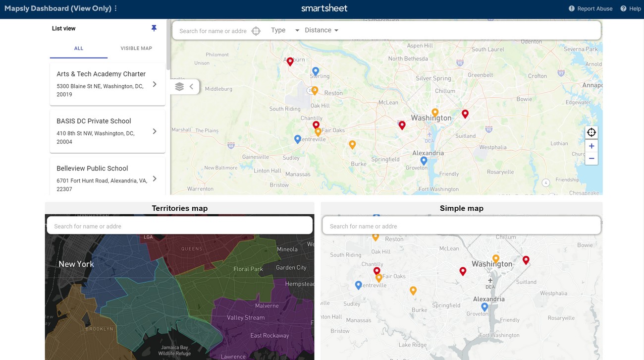Image resolution: width=644 pixels, height=360 pixels.
Task: Center main map on my location
Action: point(591,132)
